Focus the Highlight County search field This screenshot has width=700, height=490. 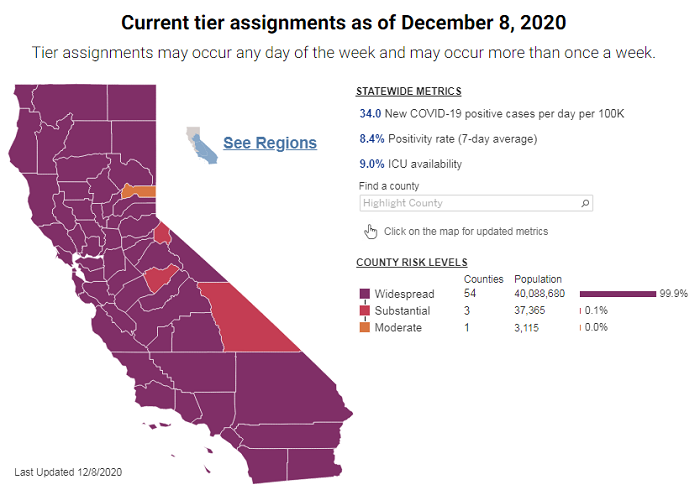click(468, 203)
